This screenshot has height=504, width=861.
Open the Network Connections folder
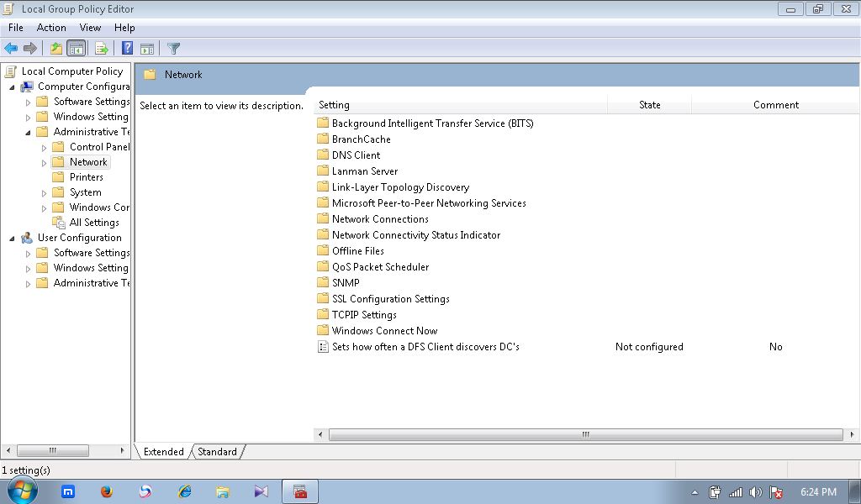[x=380, y=219]
